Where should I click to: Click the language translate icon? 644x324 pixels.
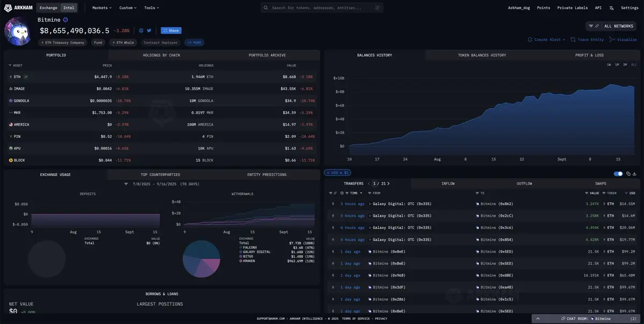coord(612,8)
